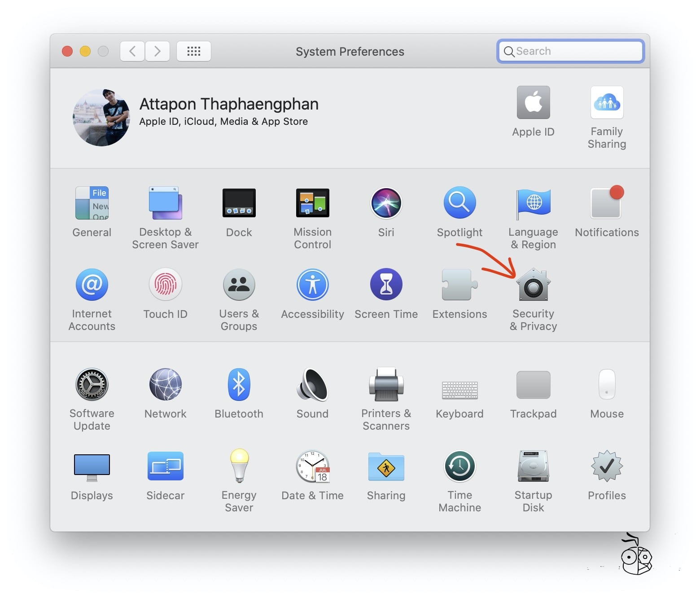Click the forward navigation arrow
700x598 pixels.
click(x=157, y=51)
